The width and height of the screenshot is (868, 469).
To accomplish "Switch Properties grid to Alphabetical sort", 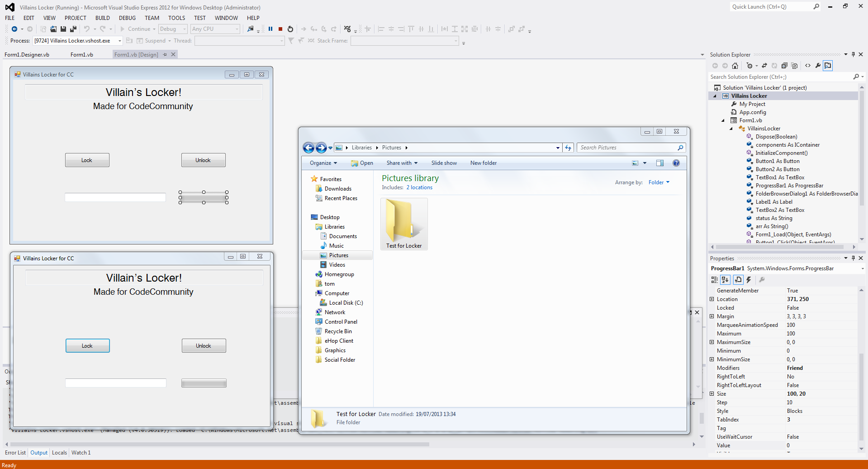I will coord(726,280).
